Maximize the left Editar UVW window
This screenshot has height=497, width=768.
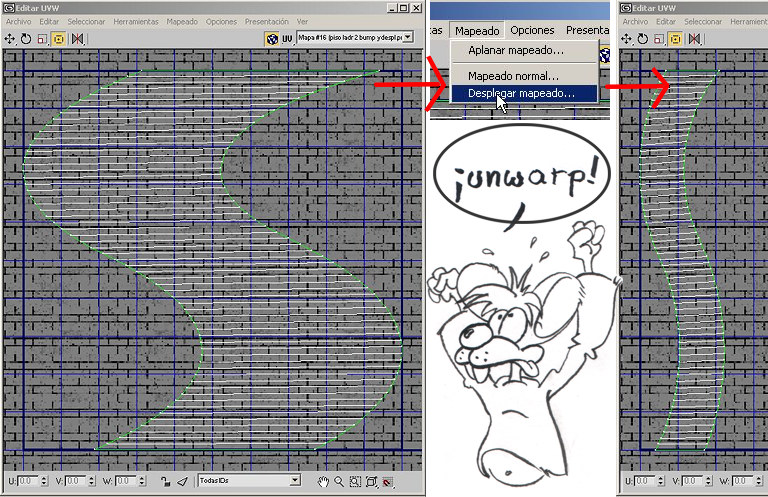point(404,8)
